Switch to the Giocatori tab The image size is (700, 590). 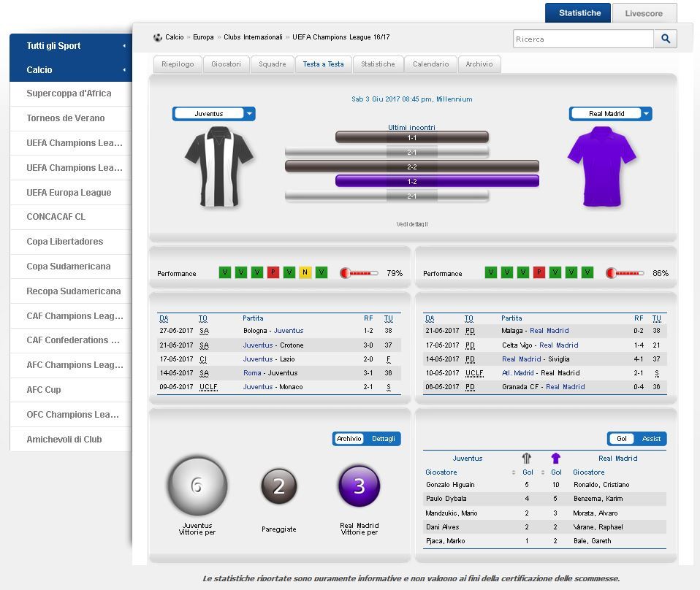[x=226, y=64]
